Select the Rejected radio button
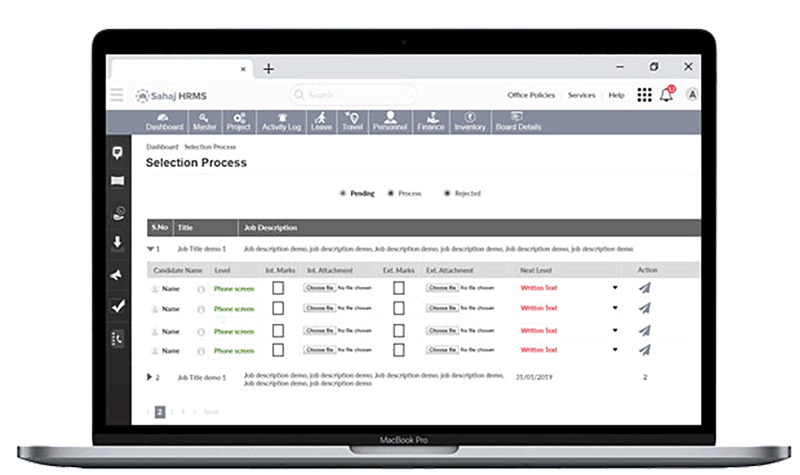Screen dimensions: 800x475 [447, 193]
